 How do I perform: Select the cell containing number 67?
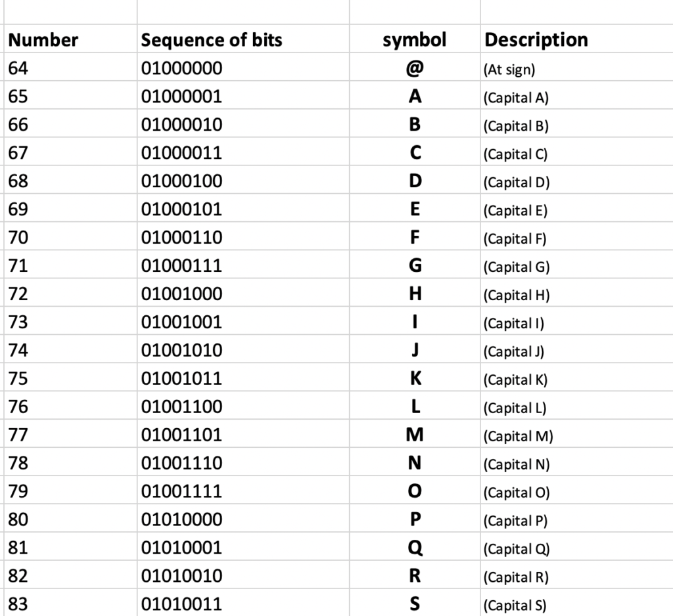(x=18, y=153)
